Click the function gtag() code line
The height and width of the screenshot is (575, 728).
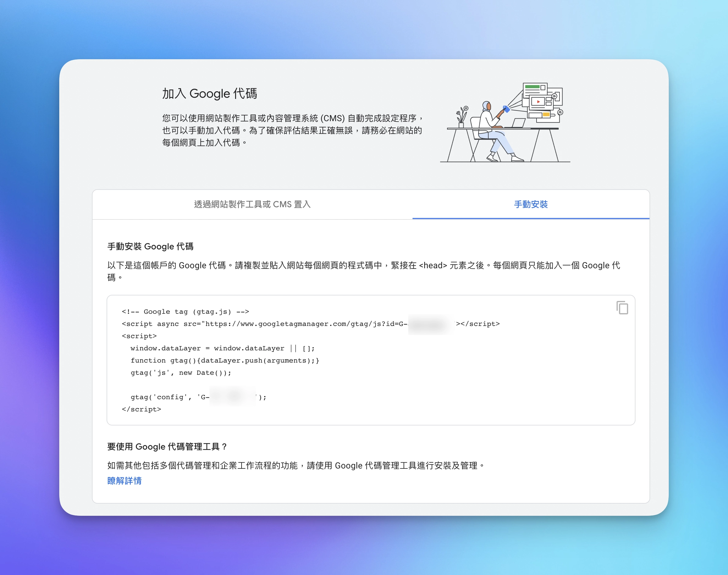pos(225,360)
